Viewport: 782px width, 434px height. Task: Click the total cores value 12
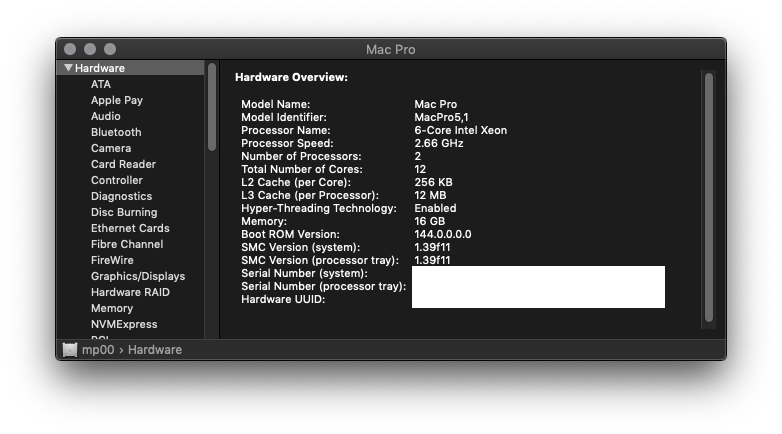pos(420,169)
